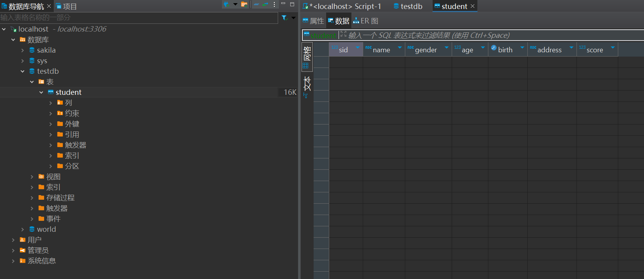Click the address column header
Screen dimensions: 644x279
coord(552,50)
